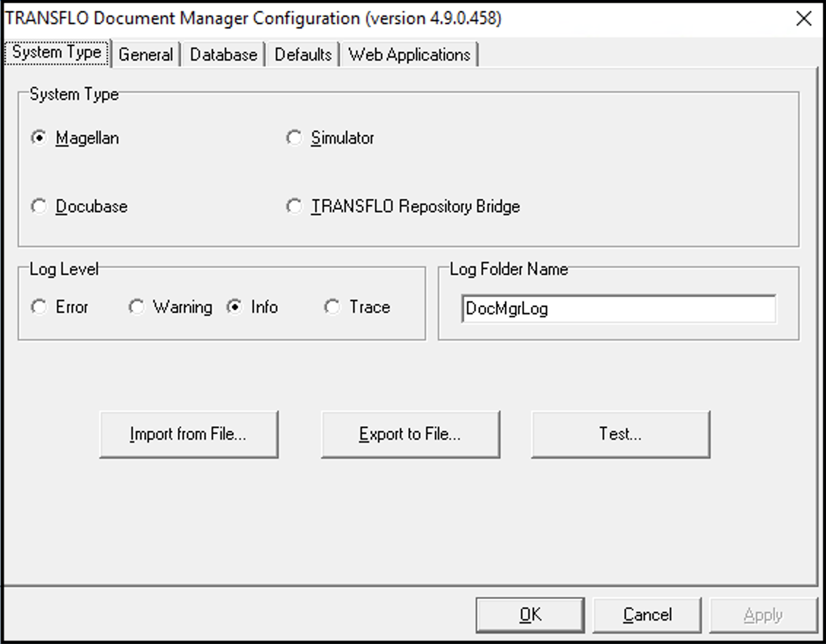826x644 pixels.
Task: Select the System Type tab
Action: (57, 53)
